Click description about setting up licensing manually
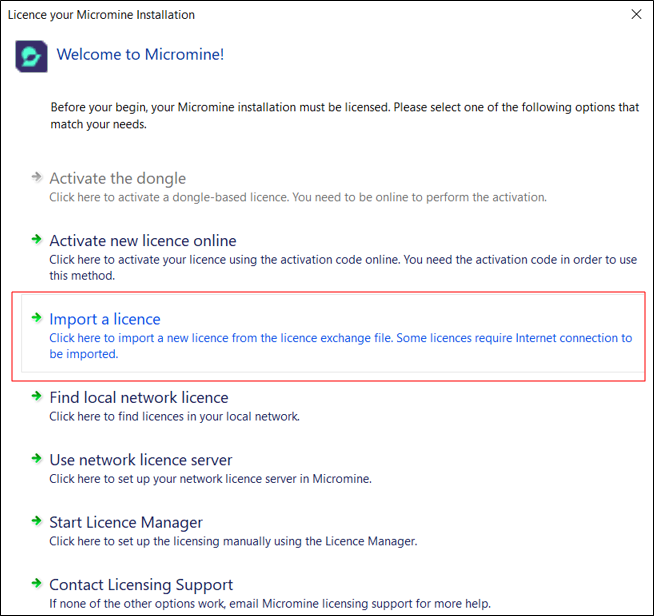Viewport: 654px width, 616px height. click(233, 541)
